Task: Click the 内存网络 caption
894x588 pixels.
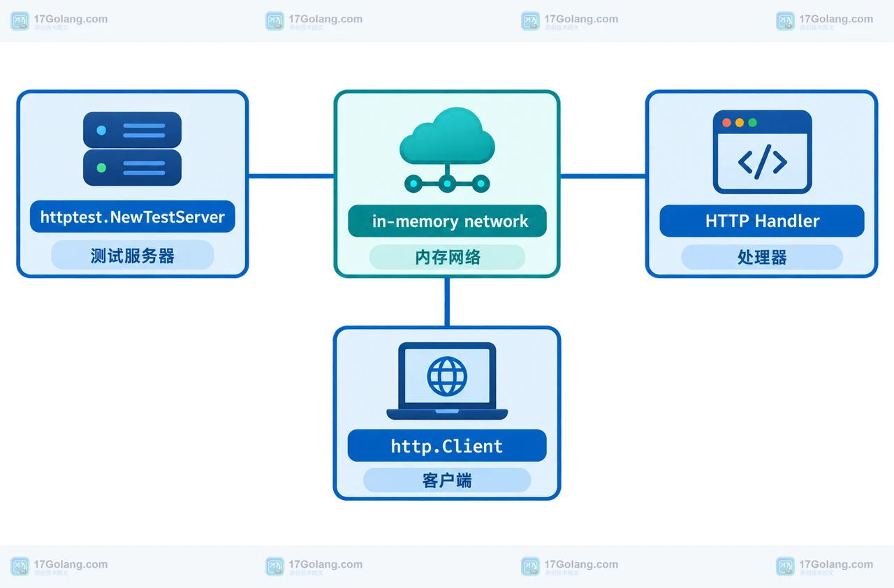Action: pyautogui.click(x=447, y=257)
